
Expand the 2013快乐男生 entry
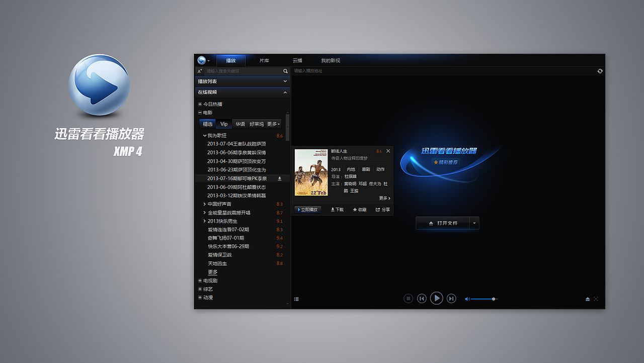(x=205, y=221)
